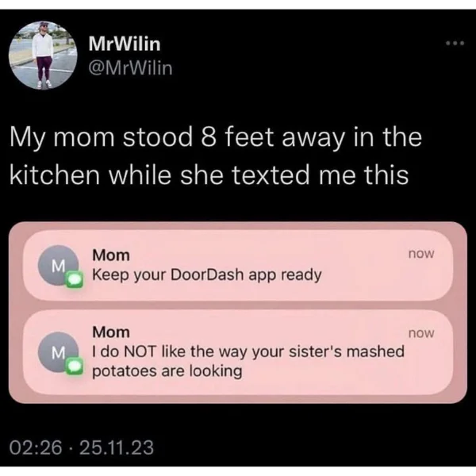Click the date portion 25.11.23
476x476 pixels.
[x=117, y=447]
